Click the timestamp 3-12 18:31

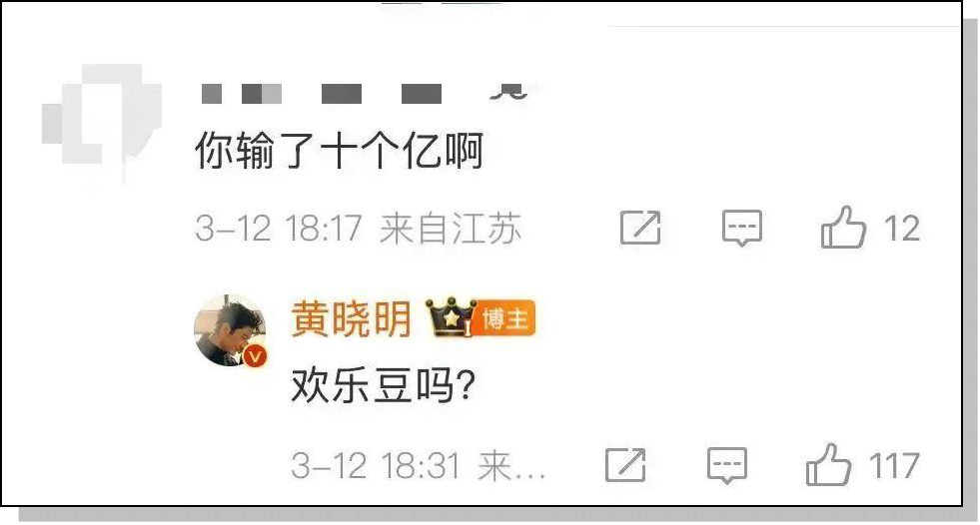tap(376, 466)
